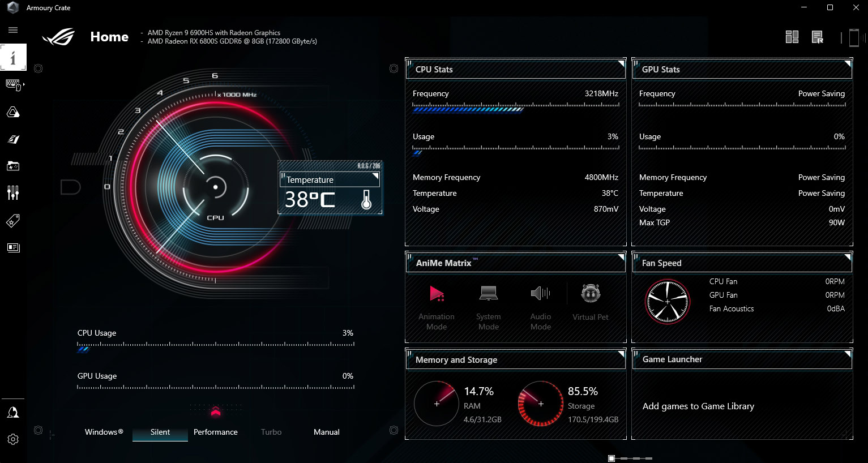This screenshot has height=463, width=868.
Task: Click the 14.7% RAM percentage
Action: tap(478, 391)
